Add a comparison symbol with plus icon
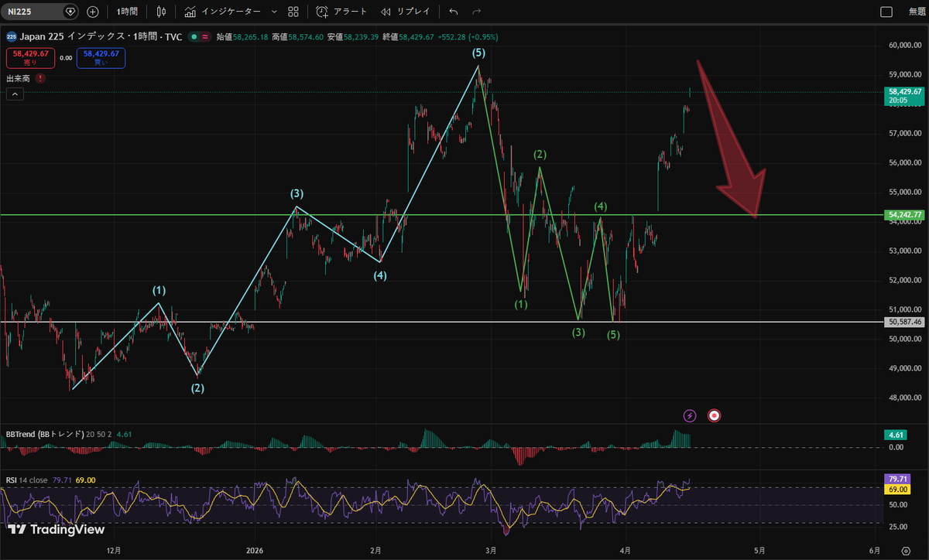Viewport: 929px width, 560px height. pyautogui.click(x=93, y=12)
